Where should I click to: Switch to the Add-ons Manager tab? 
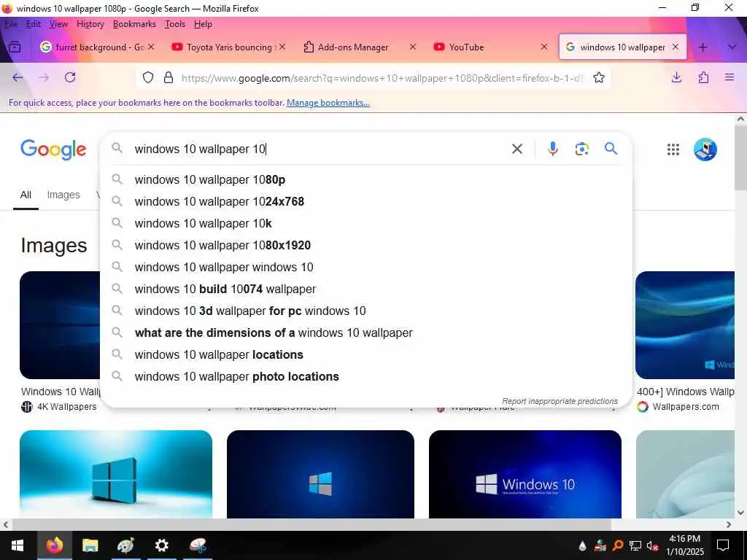360,47
